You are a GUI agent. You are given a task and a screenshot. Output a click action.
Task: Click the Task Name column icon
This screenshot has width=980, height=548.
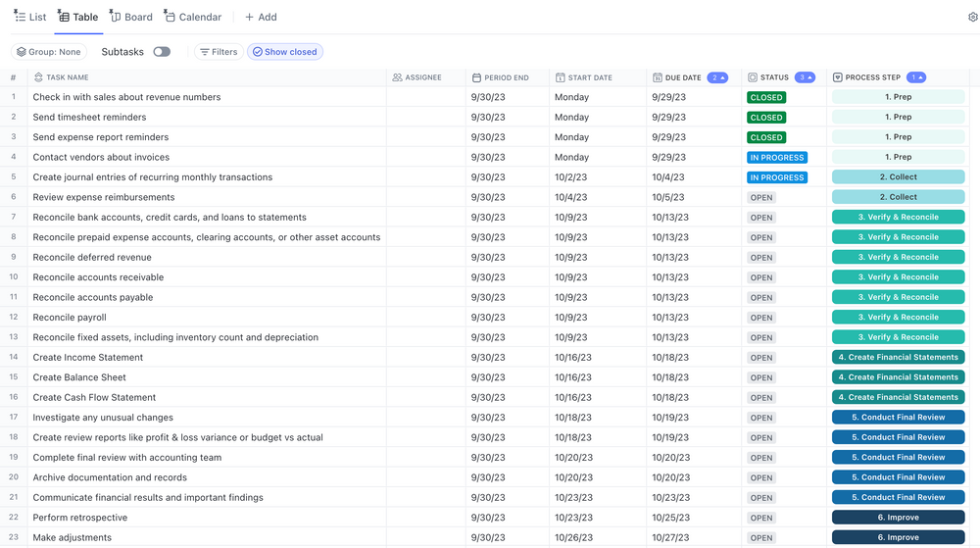[38, 77]
